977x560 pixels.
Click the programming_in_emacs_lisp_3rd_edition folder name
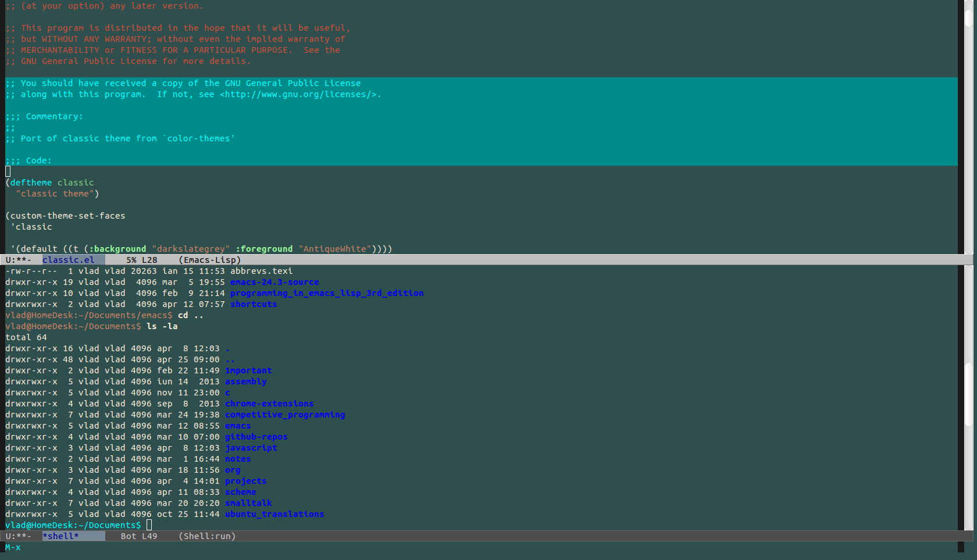327,293
